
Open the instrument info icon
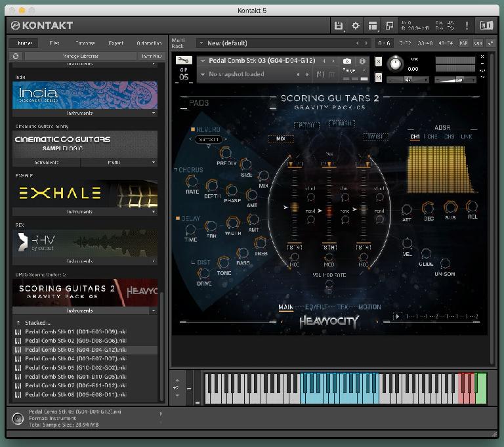point(362,61)
